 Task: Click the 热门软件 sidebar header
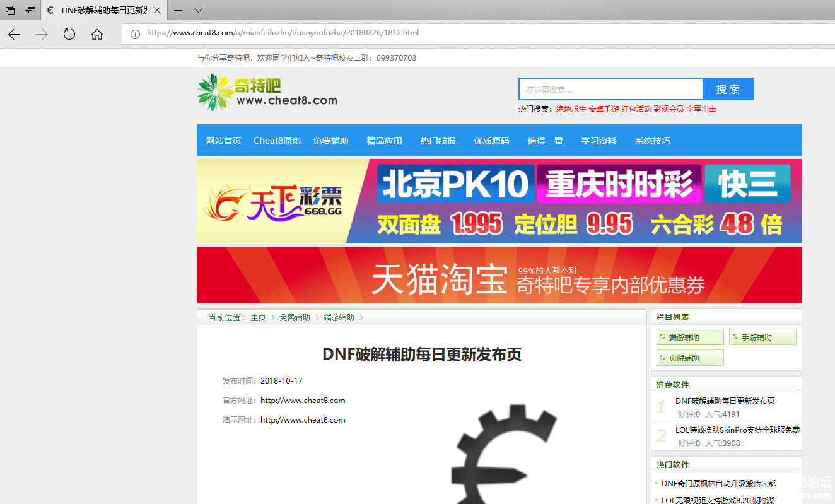672,464
